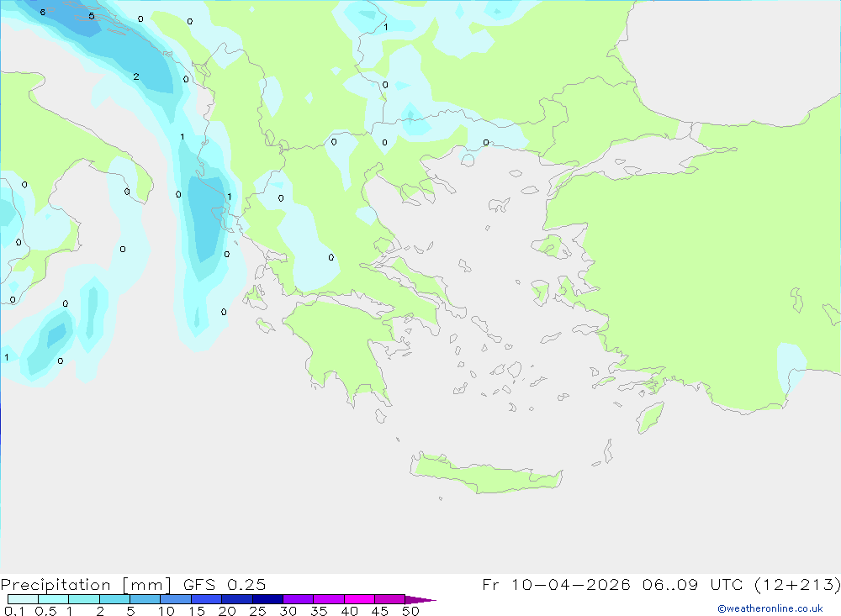Click the 'GFS 0.25' model label

[x=225, y=584]
